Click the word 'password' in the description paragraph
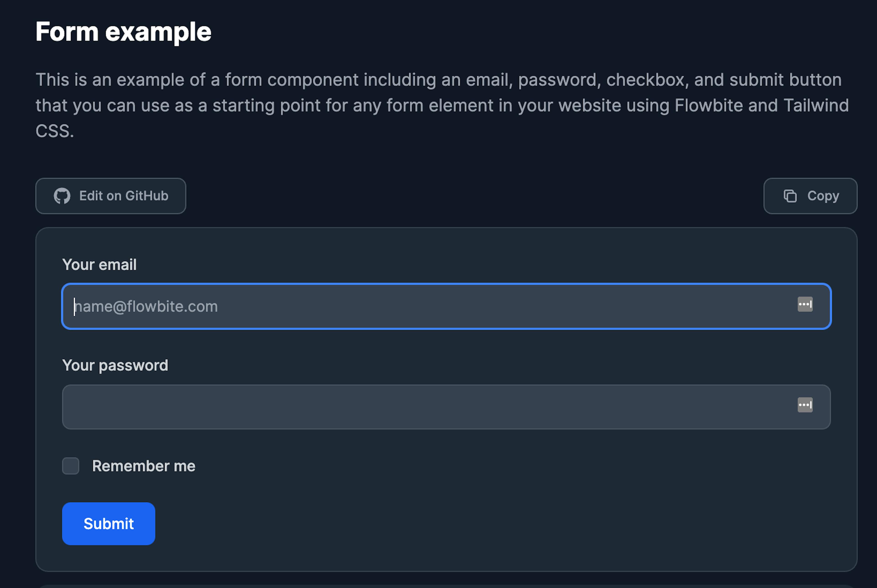The image size is (877, 588). click(557, 80)
